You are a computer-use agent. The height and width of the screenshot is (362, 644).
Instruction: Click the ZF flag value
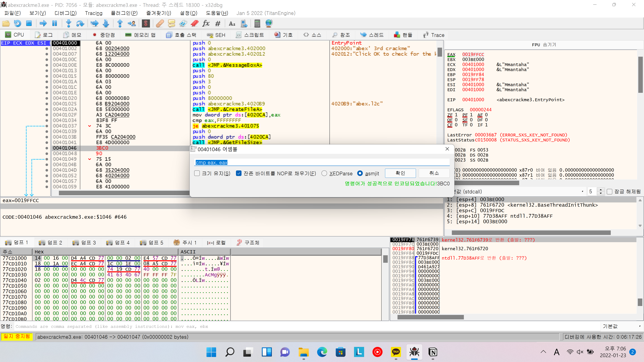pos(456,115)
